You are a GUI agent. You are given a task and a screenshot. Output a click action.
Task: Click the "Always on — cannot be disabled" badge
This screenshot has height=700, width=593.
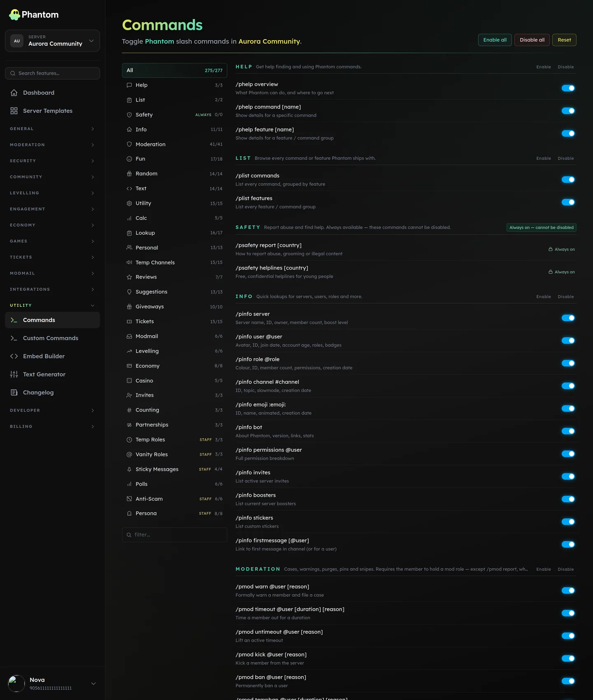point(542,228)
